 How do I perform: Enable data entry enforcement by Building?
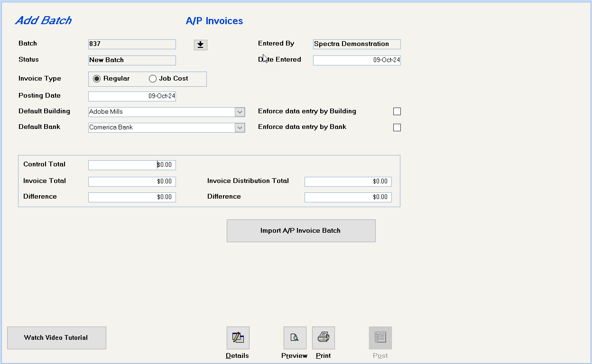click(397, 111)
